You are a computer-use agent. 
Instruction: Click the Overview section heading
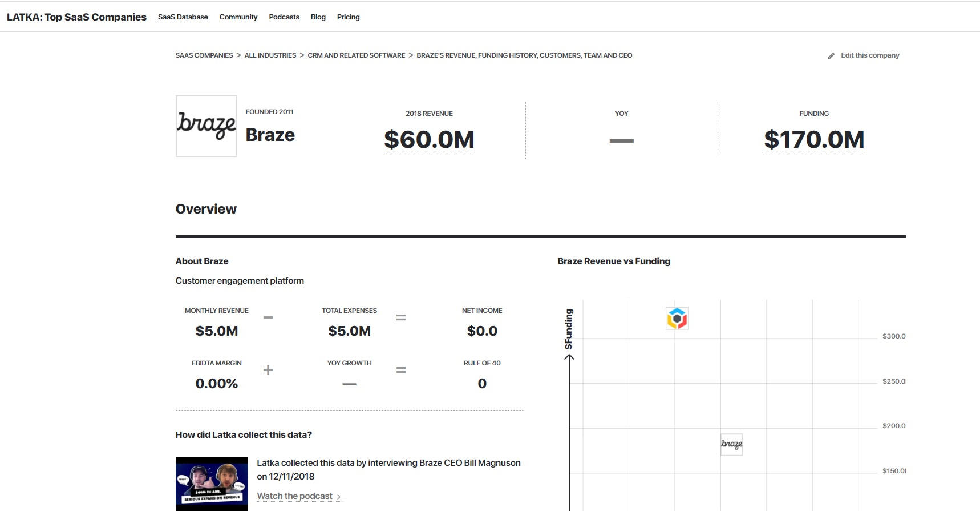(x=206, y=209)
